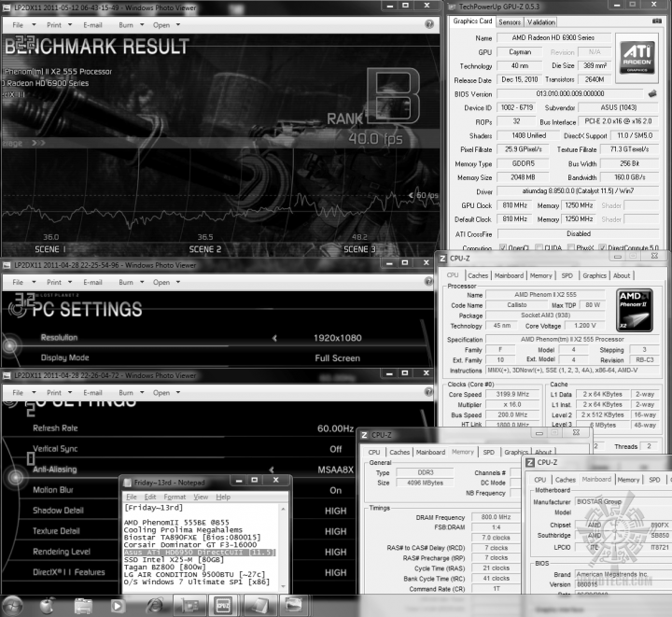Screen dimensions: 672x617
Task: Toggle the PhysX checkbox in GPU-Z
Action: (x=571, y=247)
